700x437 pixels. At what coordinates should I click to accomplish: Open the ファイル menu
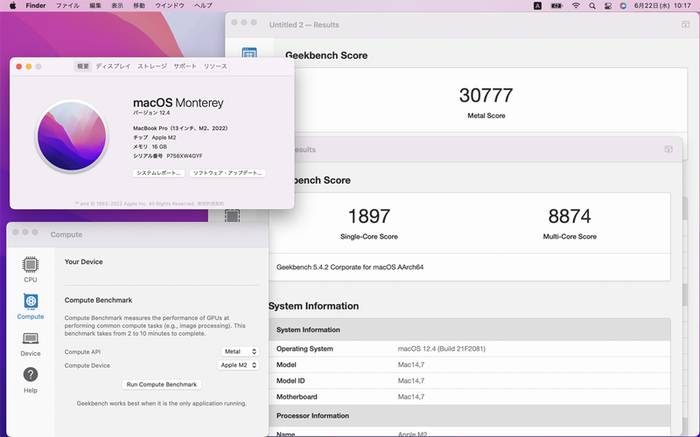(x=68, y=5)
